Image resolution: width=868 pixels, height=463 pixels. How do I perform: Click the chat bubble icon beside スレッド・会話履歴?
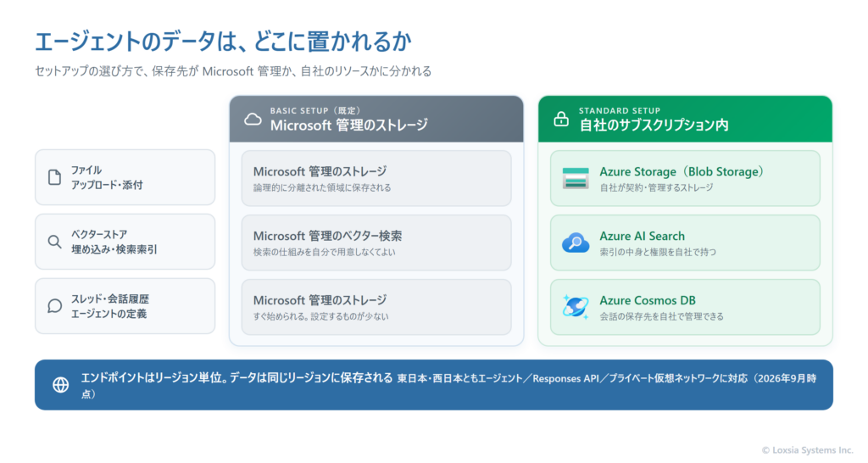pyautogui.click(x=54, y=306)
